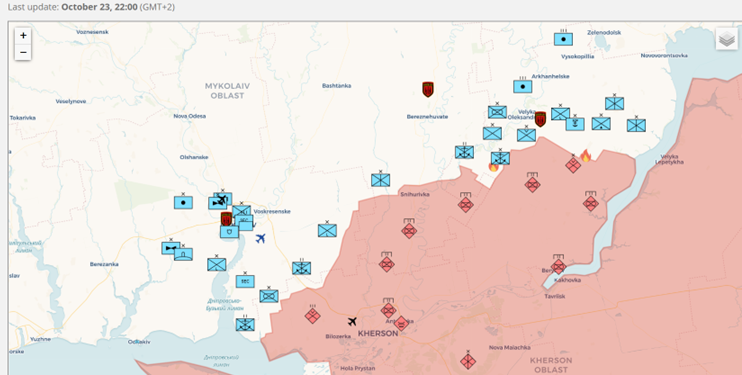Click the blue artillery unit near Zelenodolsk
The image size is (742, 375).
pyautogui.click(x=563, y=38)
